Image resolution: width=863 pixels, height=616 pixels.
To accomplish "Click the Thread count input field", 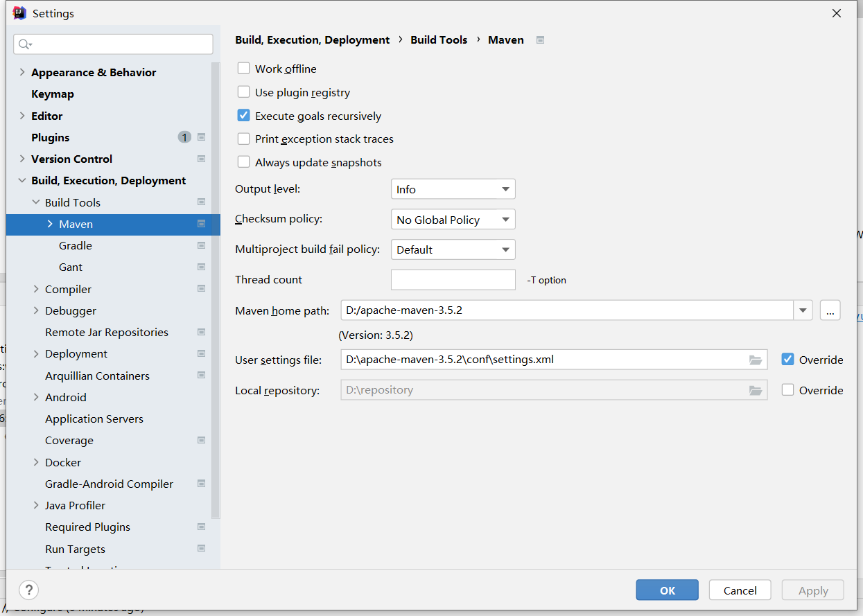I will click(x=453, y=280).
